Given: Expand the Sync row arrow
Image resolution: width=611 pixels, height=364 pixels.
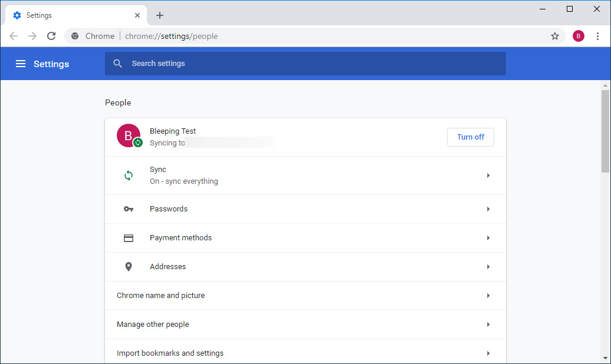Looking at the screenshot, I should point(488,176).
